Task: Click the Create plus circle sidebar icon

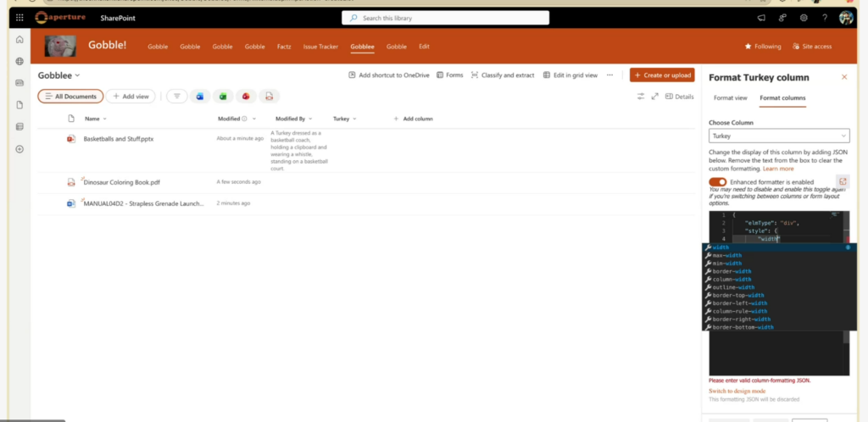Action: [x=20, y=149]
